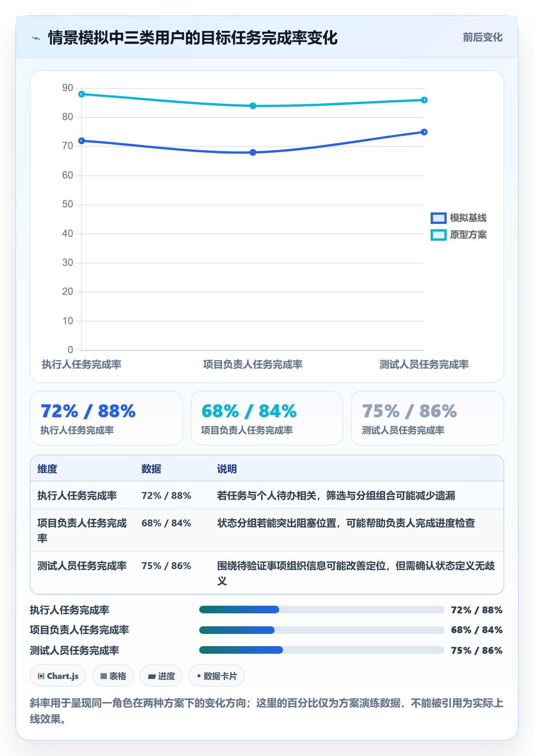The image size is (534, 756).
Task: Open the Chart.js chip
Action: 58,676
